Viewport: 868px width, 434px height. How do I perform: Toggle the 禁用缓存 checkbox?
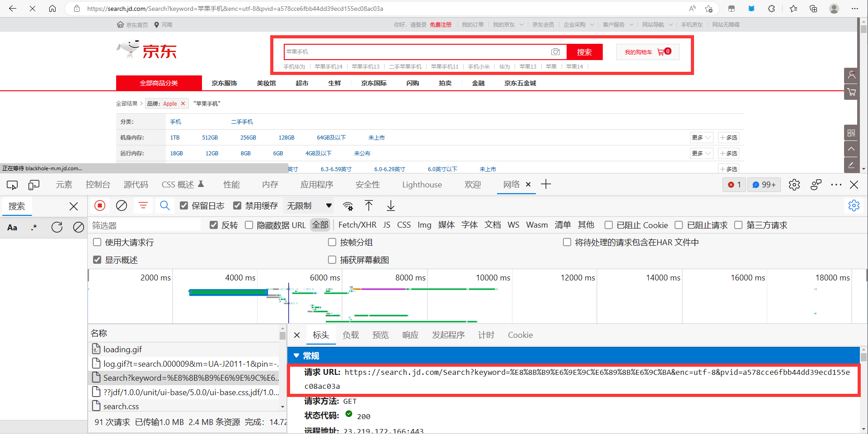pyautogui.click(x=237, y=206)
